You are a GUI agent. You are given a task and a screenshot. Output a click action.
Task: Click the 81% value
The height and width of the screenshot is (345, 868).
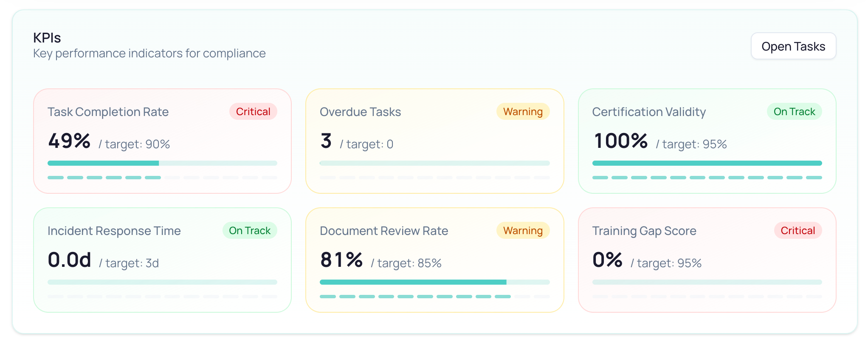point(341,260)
